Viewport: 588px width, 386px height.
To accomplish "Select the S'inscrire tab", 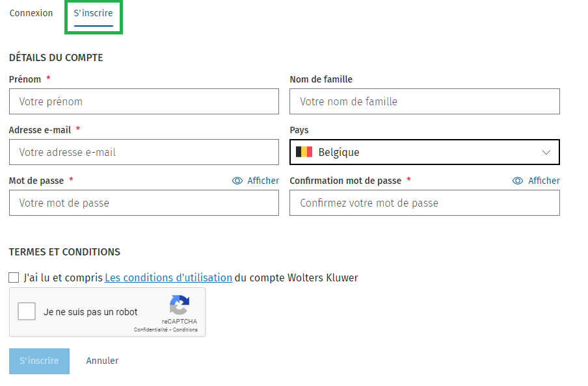I will [x=94, y=13].
